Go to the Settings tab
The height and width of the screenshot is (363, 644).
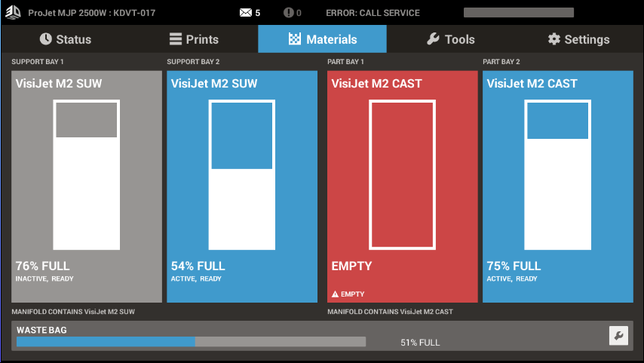click(578, 39)
